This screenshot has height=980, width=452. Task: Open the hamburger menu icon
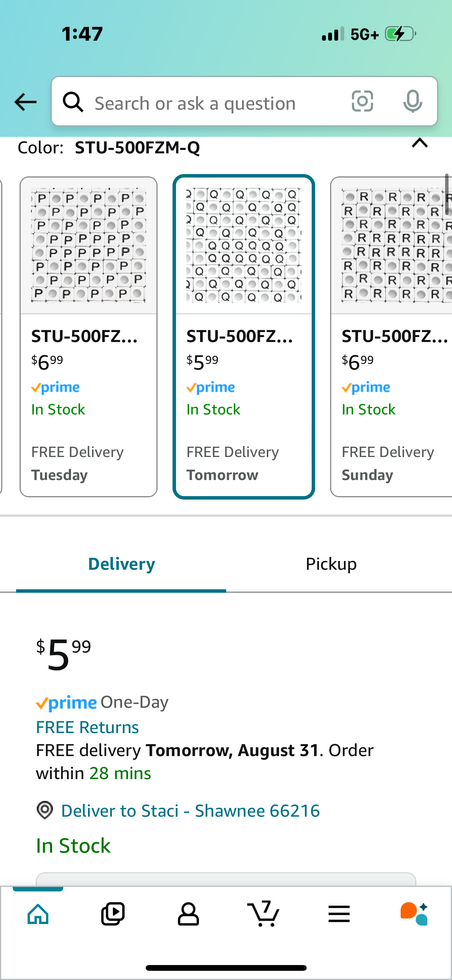[x=339, y=914]
